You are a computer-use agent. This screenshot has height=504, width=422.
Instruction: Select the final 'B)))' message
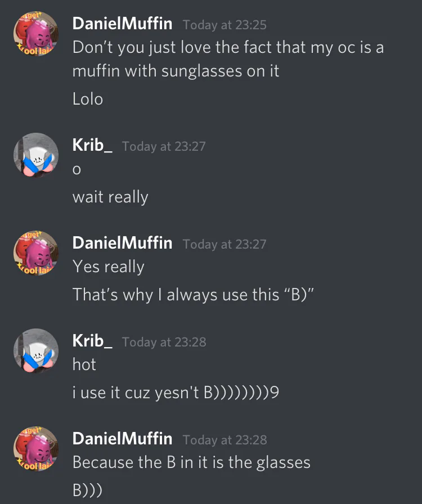(87, 490)
